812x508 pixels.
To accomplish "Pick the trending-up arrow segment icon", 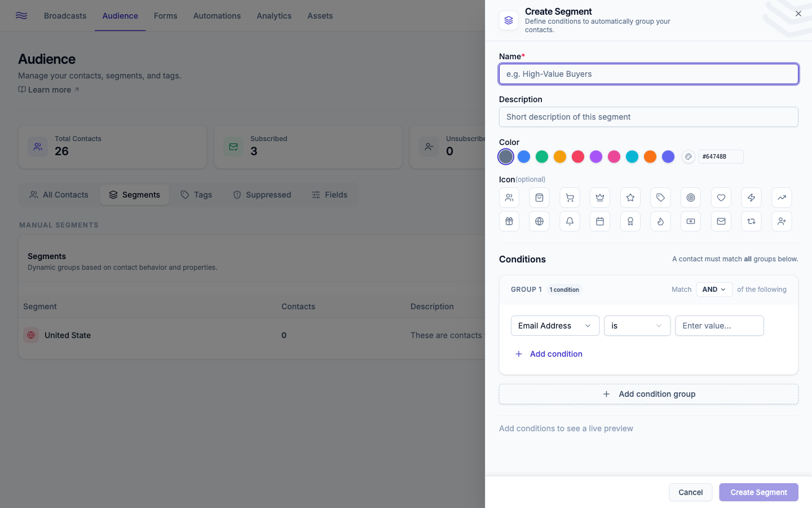I will pyautogui.click(x=782, y=198).
